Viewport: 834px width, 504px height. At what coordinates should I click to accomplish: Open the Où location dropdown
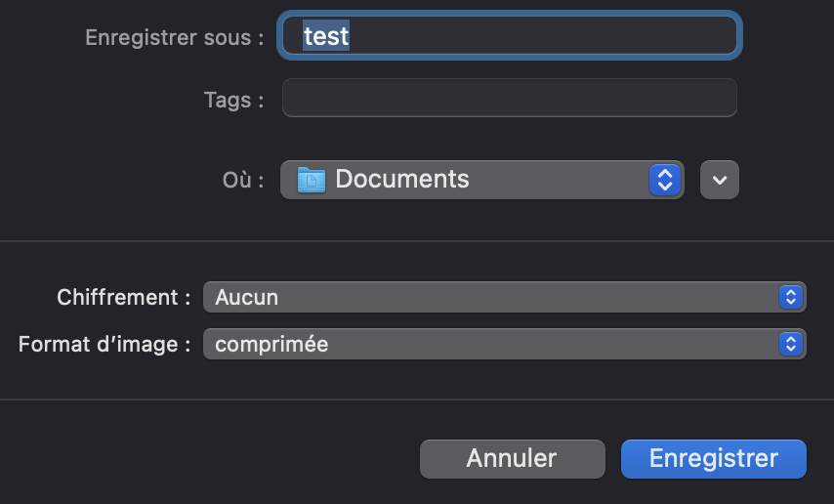(482, 180)
